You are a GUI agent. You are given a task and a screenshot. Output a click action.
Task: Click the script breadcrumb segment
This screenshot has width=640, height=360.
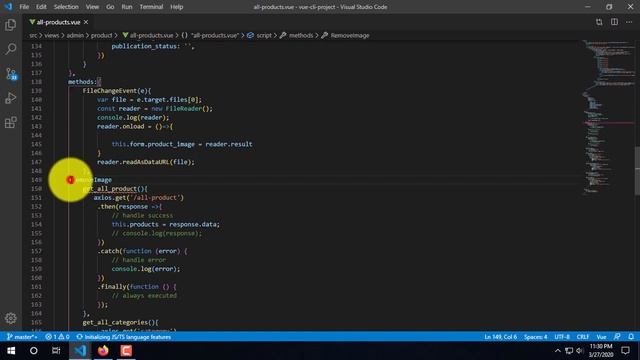[260, 36]
